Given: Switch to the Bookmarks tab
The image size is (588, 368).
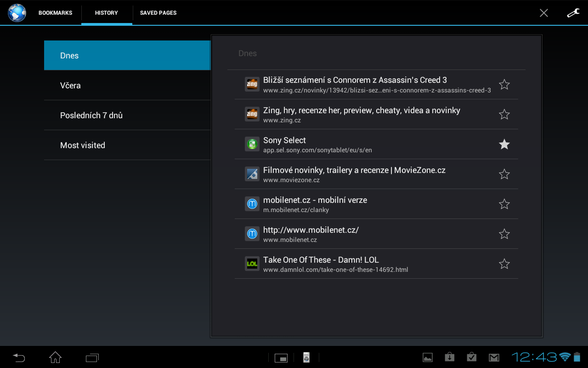Looking at the screenshot, I should tap(55, 13).
